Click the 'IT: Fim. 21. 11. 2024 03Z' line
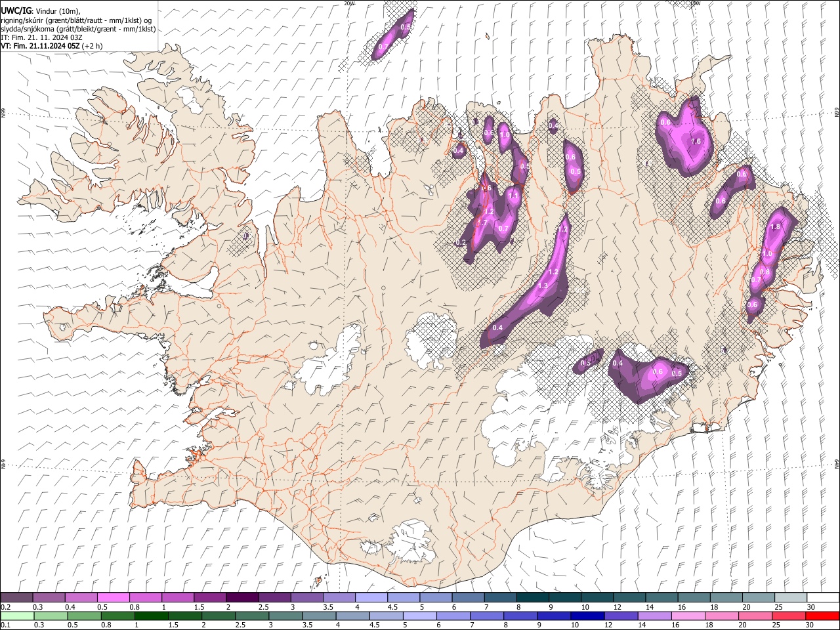Viewport: 840px width, 630px height. coord(41,37)
